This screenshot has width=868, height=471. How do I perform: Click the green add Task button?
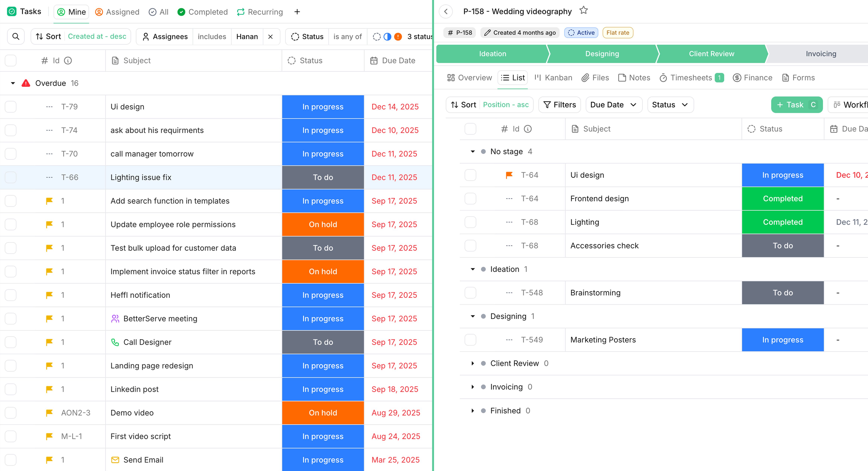796,105
